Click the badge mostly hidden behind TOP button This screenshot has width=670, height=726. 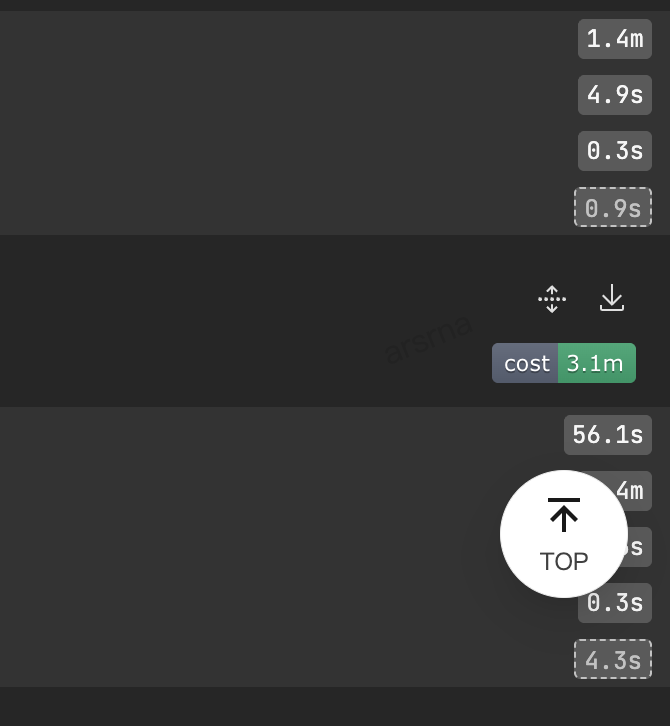(640, 547)
